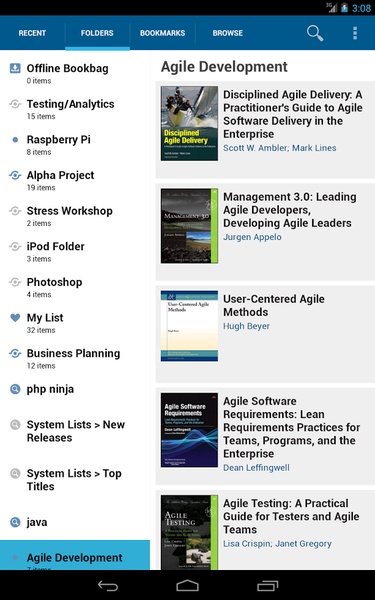Screen dimensions: 375x600
Task: Tap the sync icon next to Alpha Project
Action: pos(15,175)
